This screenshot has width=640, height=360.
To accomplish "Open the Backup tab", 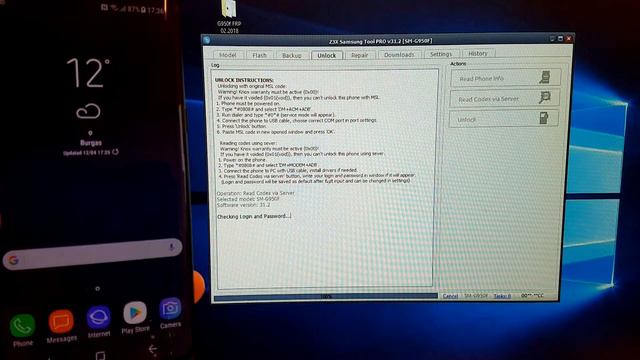I will [291, 55].
